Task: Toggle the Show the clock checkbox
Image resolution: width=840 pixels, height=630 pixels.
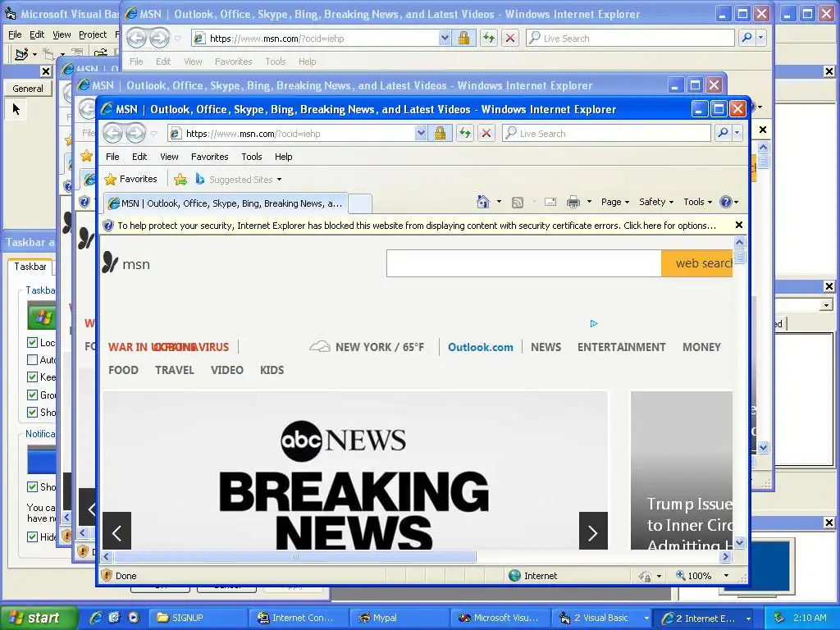Action: click(x=32, y=486)
